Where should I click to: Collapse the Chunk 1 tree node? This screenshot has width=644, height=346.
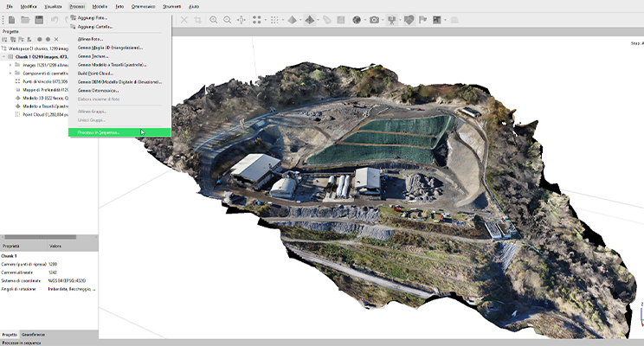tap(4, 56)
